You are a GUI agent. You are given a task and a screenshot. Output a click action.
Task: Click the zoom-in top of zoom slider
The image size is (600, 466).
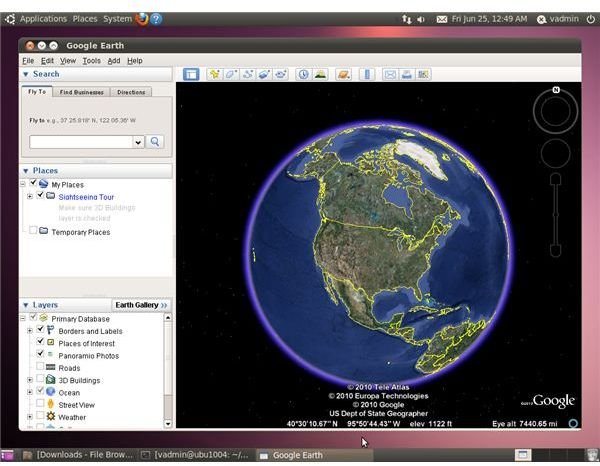[x=556, y=179]
